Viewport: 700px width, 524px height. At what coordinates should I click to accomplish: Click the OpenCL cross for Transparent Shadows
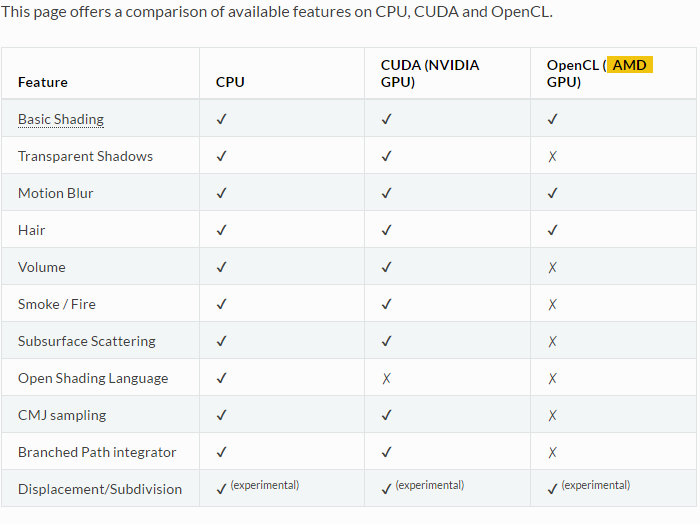click(x=552, y=157)
